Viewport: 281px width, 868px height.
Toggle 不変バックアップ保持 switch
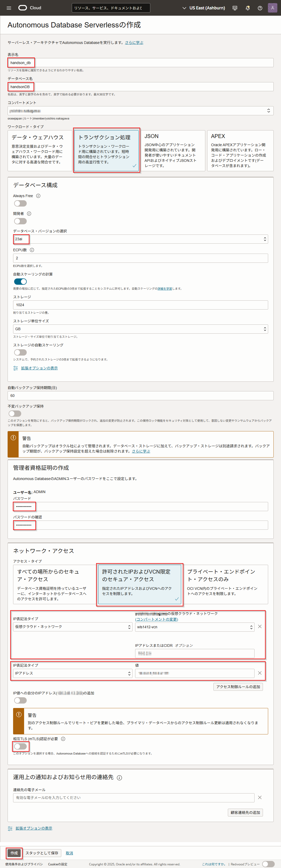pyautogui.click(x=15, y=413)
